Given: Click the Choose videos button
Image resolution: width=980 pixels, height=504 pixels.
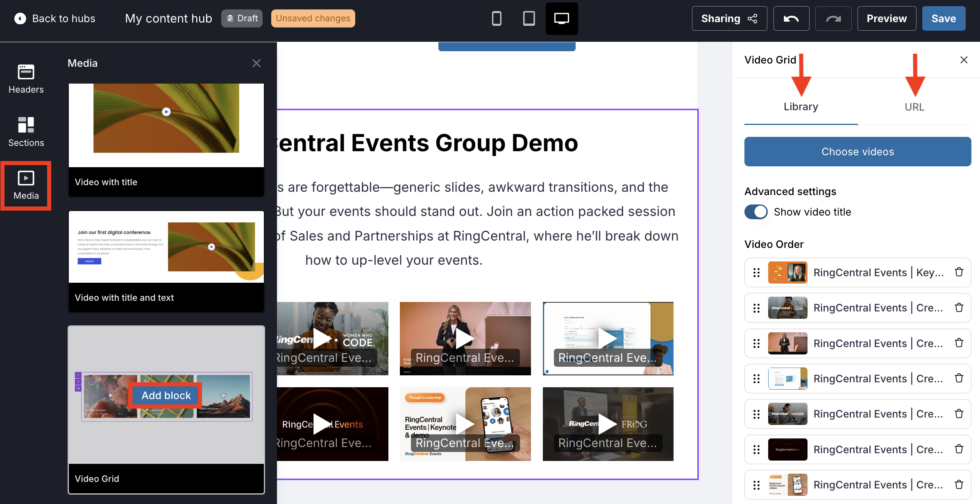Looking at the screenshot, I should (x=857, y=152).
